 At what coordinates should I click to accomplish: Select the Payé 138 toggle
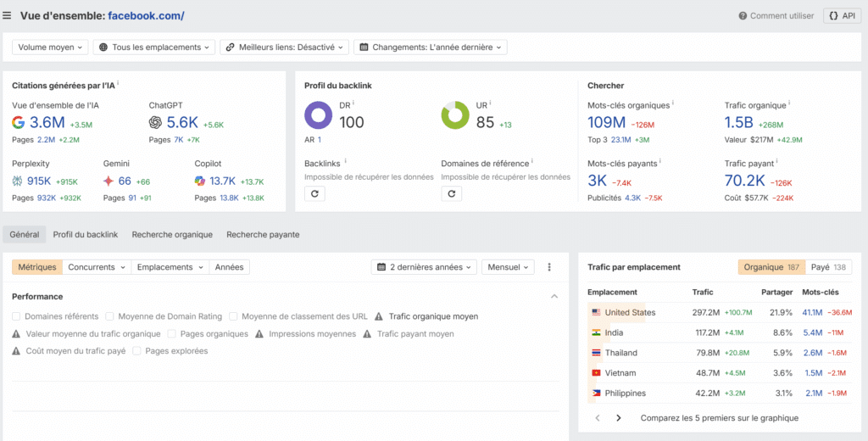click(828, 267)
